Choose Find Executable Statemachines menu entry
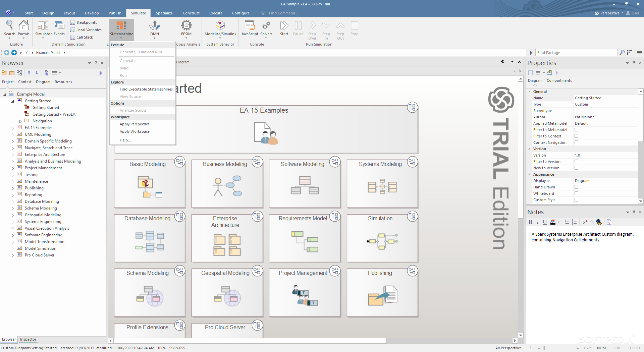644x352 pixels. [146, 89]
